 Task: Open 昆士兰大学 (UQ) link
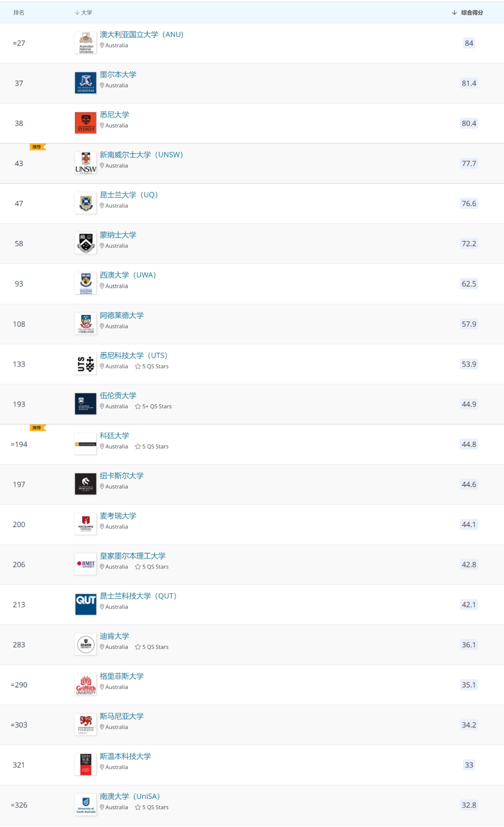(x=129, y=195)
